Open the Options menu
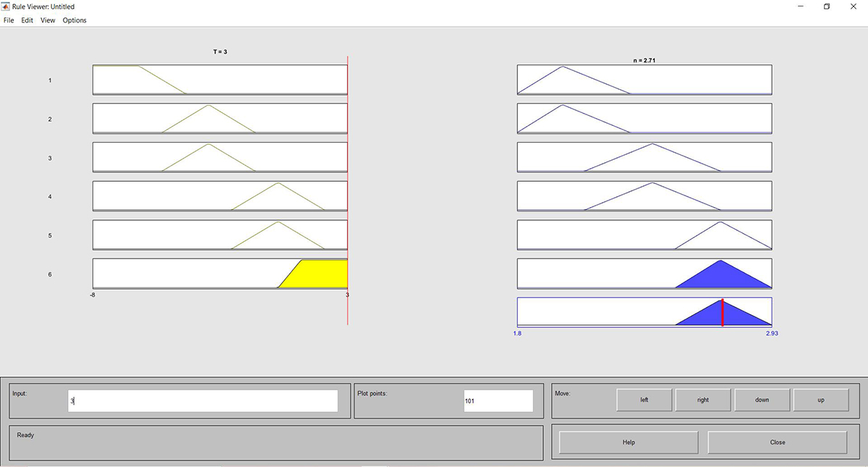This screenshot has height=467, width=868. point(75,20)
